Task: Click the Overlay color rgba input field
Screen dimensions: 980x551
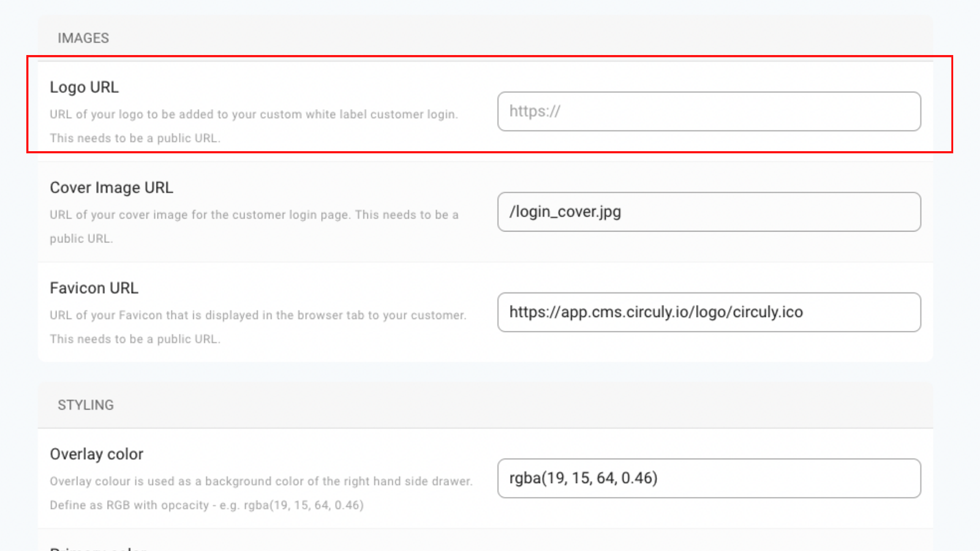Action: pos(709,478)
